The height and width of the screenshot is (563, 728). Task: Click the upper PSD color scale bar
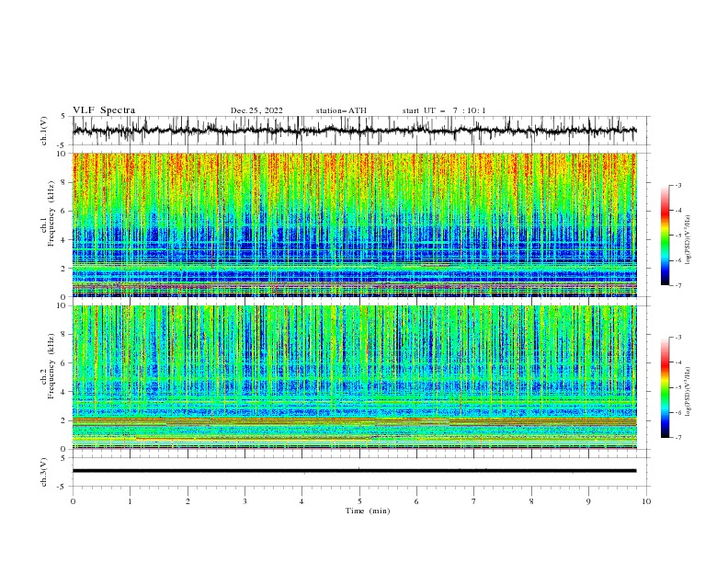(665, 236)
